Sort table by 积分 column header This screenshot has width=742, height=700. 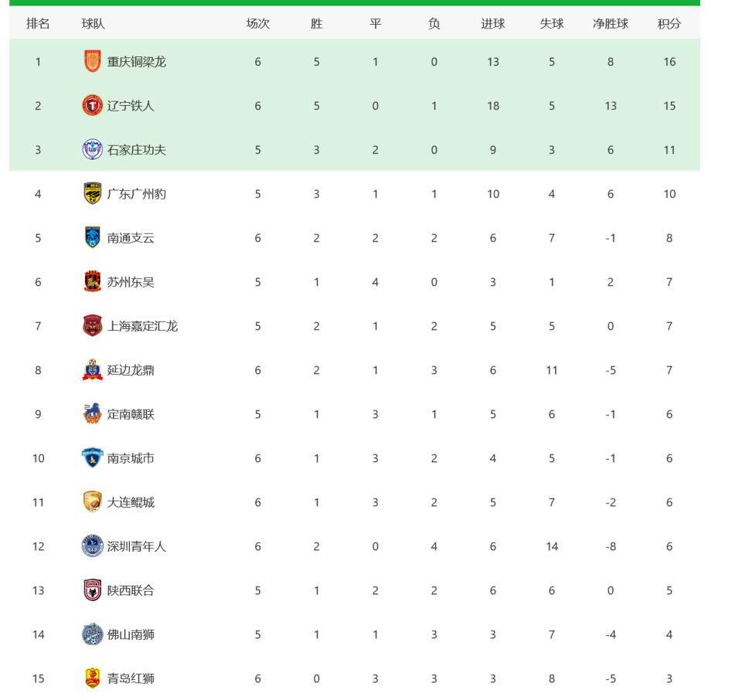pos(669,24)
